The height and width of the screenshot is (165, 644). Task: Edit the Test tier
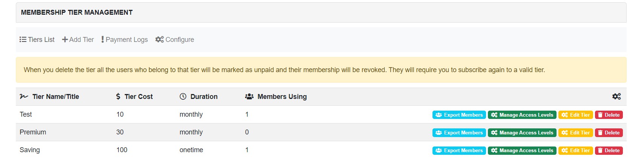575,115
